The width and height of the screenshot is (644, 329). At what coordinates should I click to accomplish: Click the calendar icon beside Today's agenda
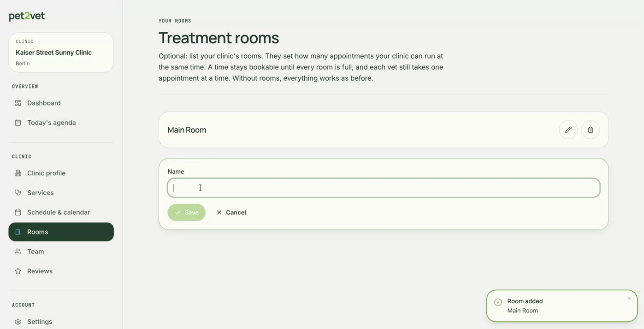[x=18, y=123]
